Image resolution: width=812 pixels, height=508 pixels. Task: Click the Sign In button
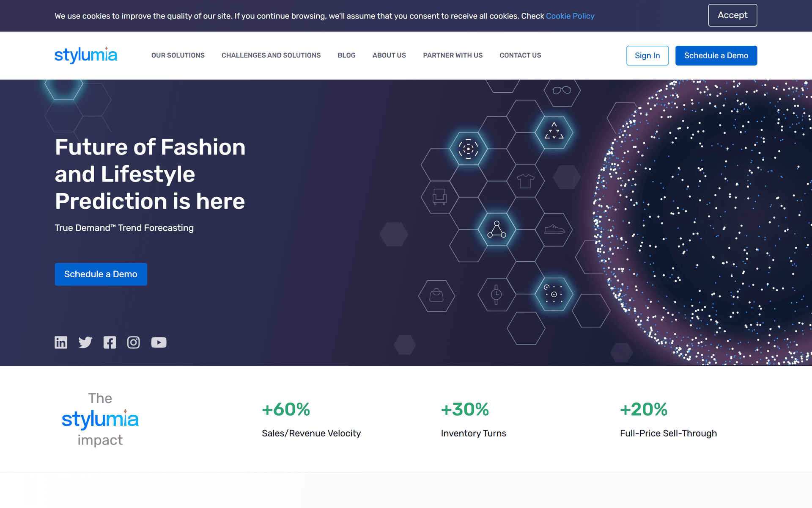point(647,55)
